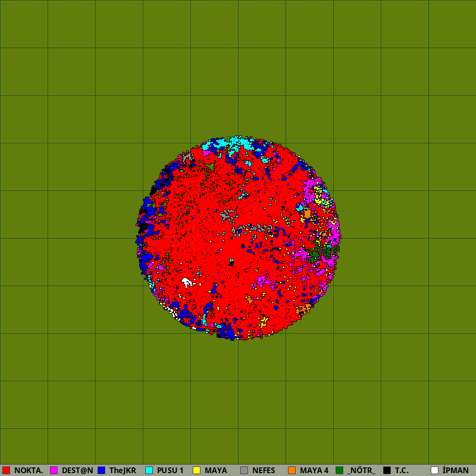Click the orange MAYA 4 legend swatch
The height and width of the screenshot is (476, 476).
(292, 470)
